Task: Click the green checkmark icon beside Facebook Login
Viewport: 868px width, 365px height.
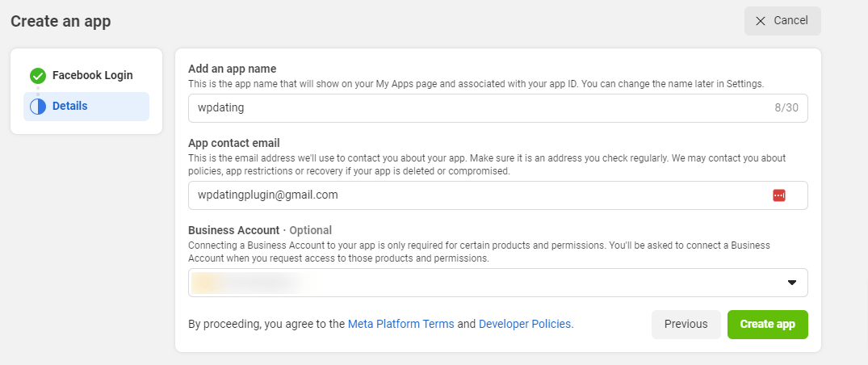Action: [38, 76]
